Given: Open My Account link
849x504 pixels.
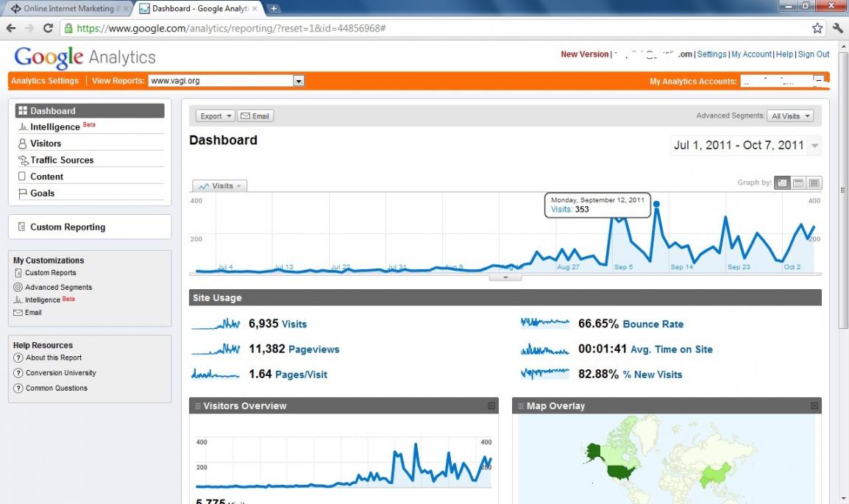Looking at the screenshot, I should (x=752, y=54).
